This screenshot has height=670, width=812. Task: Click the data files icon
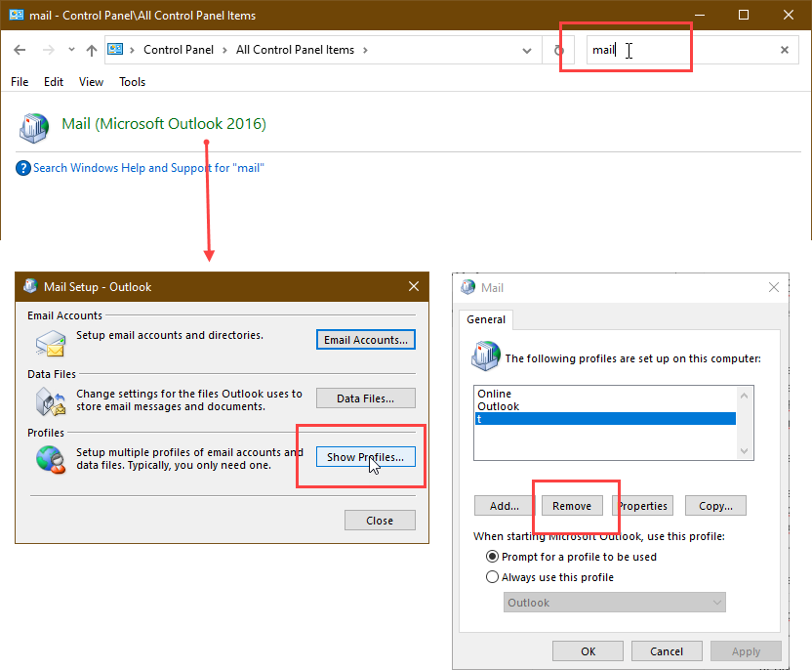pos(51,402)
